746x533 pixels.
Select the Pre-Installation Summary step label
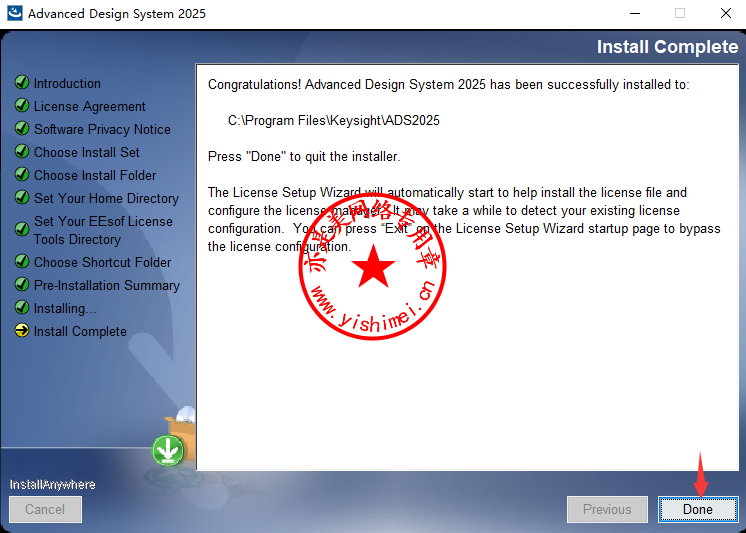pyautogui.click(x=107, y=286)
